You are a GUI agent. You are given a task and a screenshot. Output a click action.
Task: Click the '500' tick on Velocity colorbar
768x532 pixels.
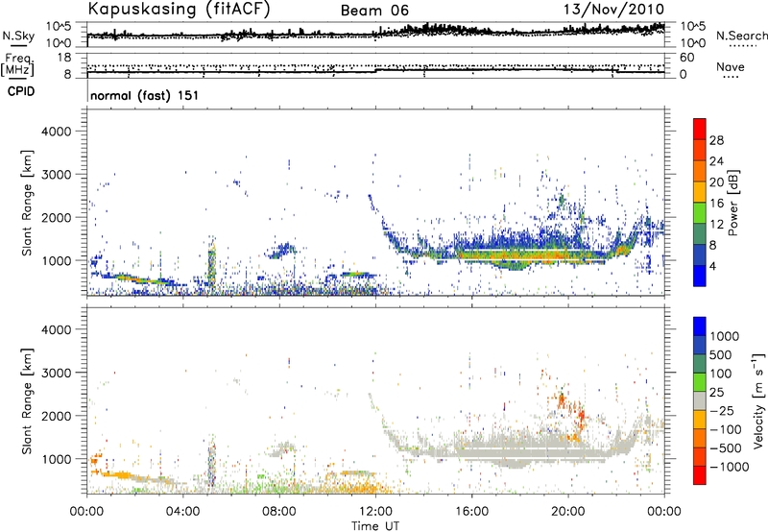(721, 354)
